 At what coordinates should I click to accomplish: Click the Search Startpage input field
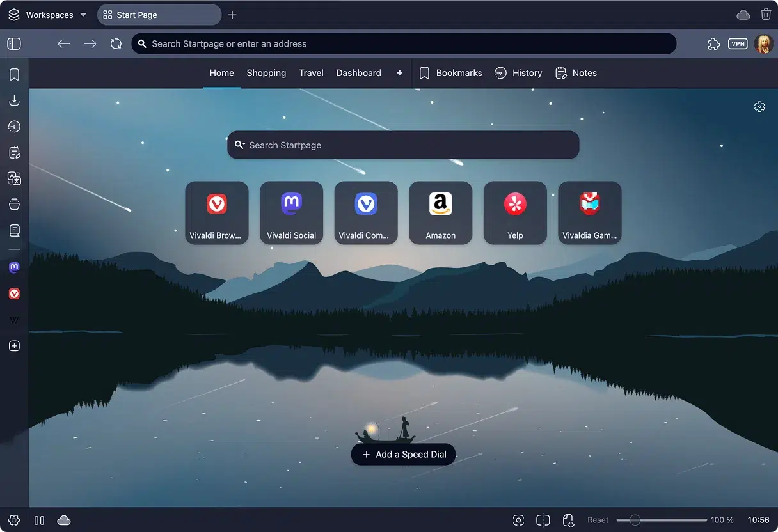pyautogui.click(x=403, y=145)
